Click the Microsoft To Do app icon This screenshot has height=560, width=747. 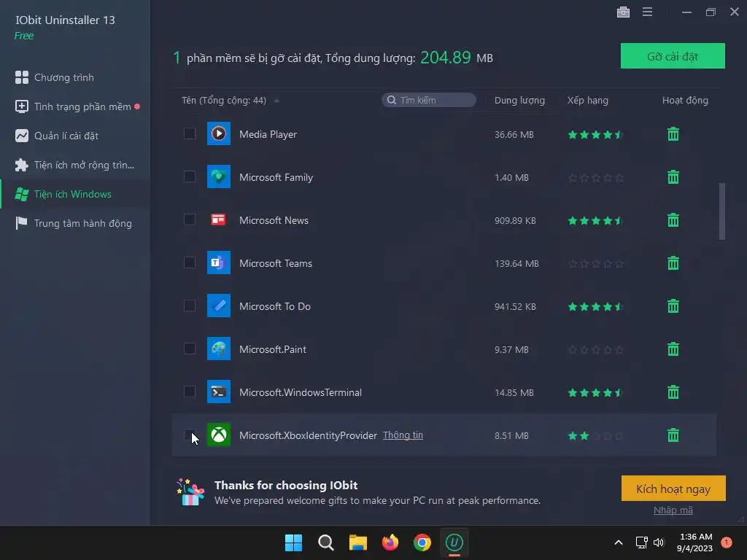[219, 306]
